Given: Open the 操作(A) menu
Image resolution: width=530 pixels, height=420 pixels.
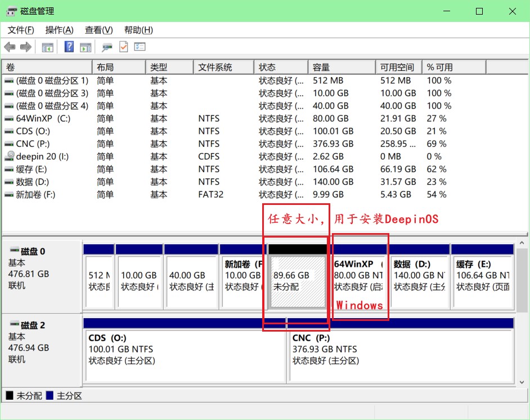Looking at the screenshot, I should pos(59,30).
